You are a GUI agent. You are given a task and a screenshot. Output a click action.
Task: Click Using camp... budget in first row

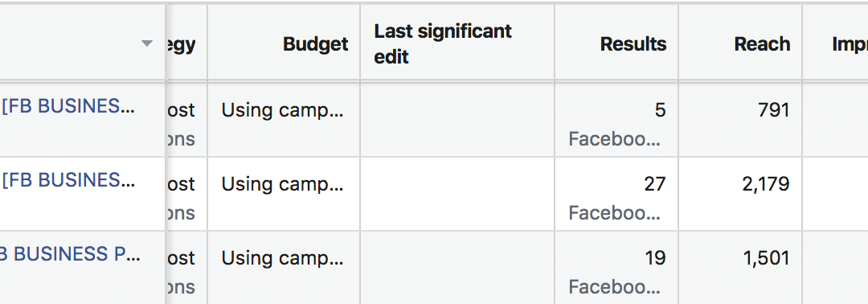(x=282, y=110)
